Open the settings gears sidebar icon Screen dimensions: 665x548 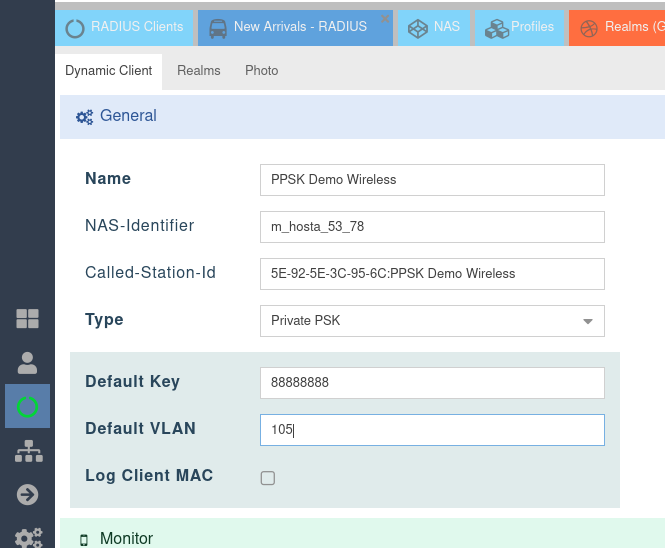coord(27,536)
